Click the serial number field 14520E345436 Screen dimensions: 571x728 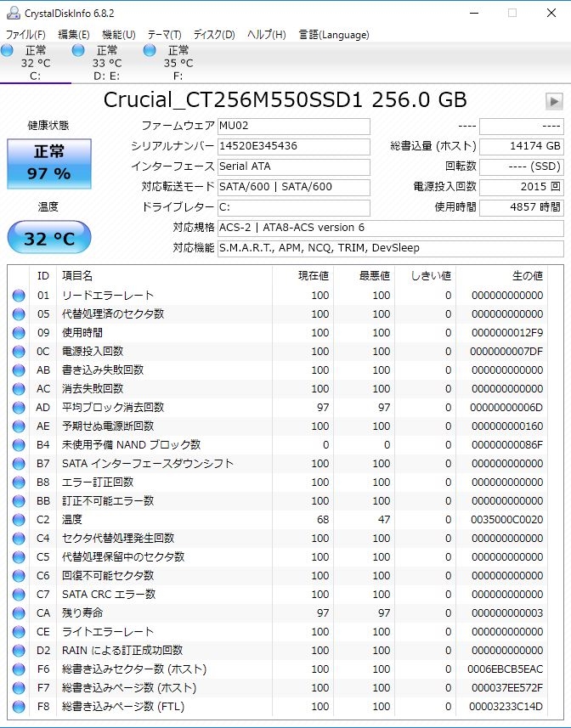coord(293,147)
